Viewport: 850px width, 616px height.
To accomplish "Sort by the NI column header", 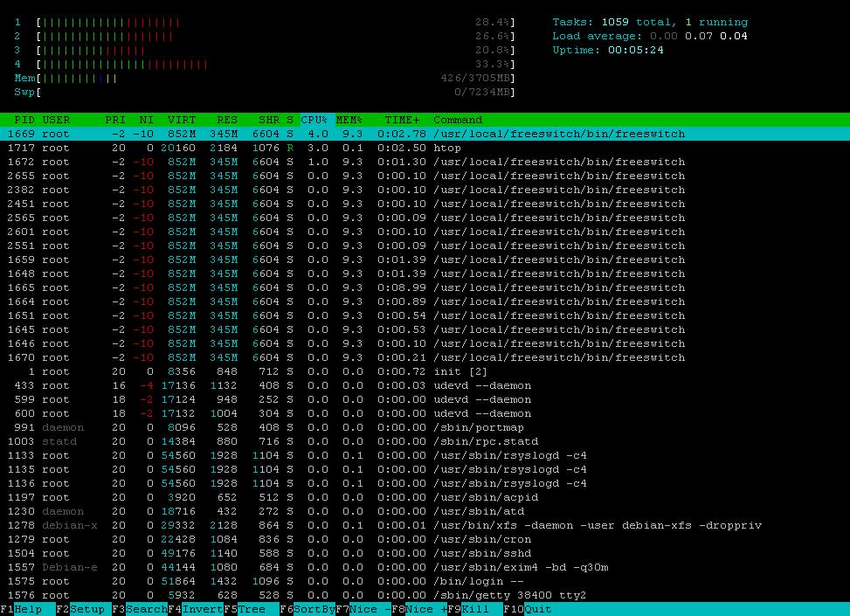I will click(147, 120).
